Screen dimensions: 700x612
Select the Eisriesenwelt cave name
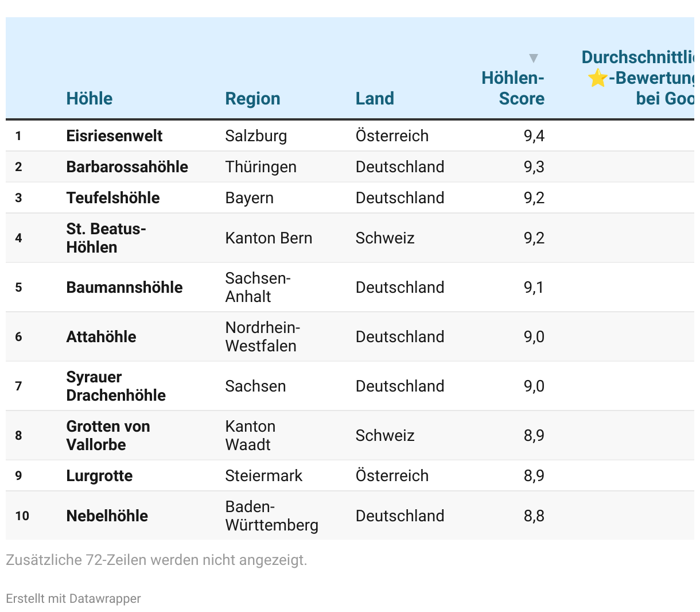coord(114,136)
